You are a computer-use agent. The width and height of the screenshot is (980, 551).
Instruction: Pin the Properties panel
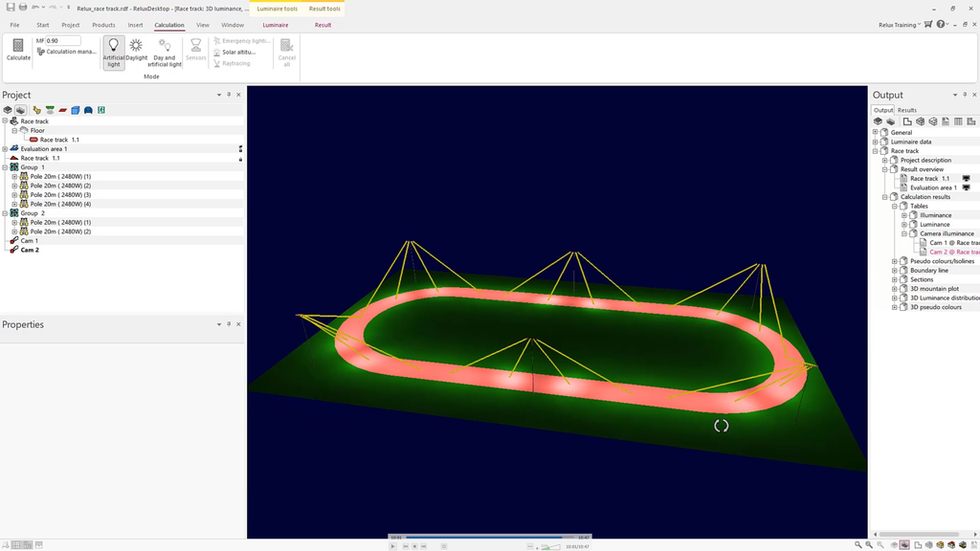click(229, 324)
